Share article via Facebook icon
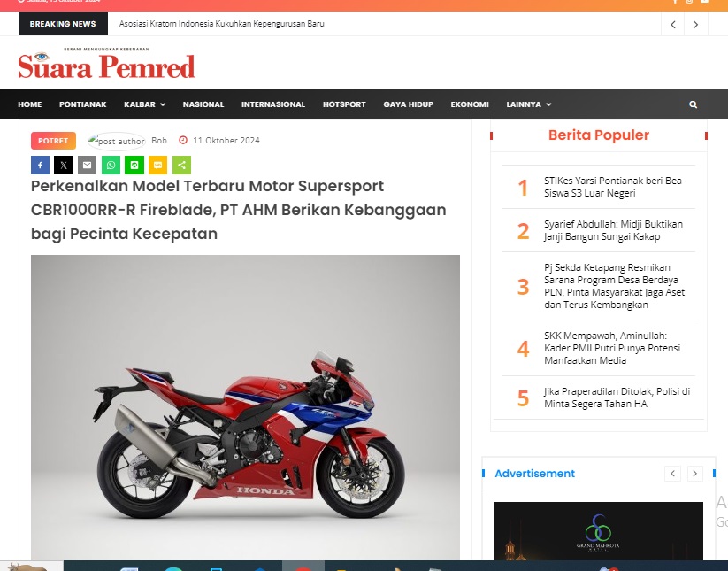728x571 pixels. click(40, 165)
